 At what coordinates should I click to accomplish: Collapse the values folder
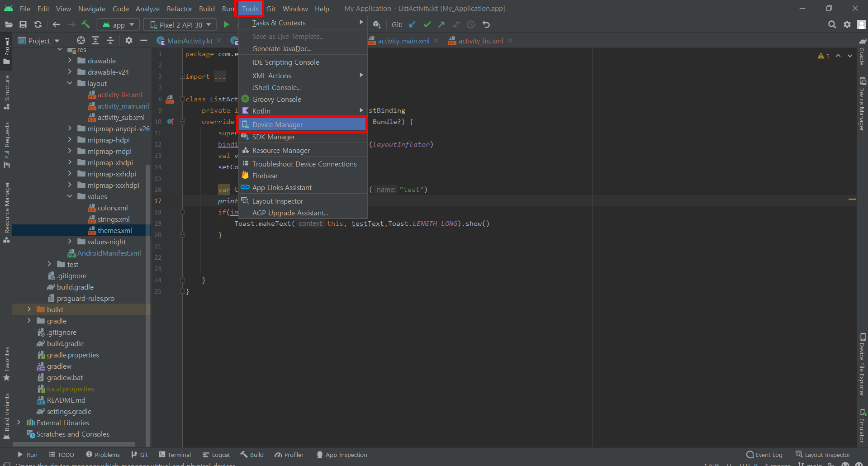pos(70,196)
